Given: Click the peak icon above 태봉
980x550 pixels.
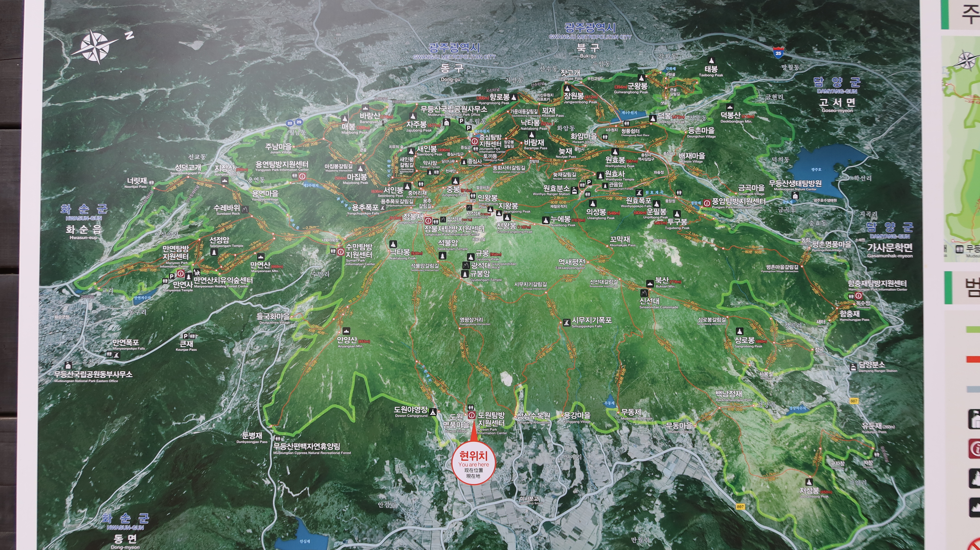Looking at the screenshot, I should (x=711, y=61).
